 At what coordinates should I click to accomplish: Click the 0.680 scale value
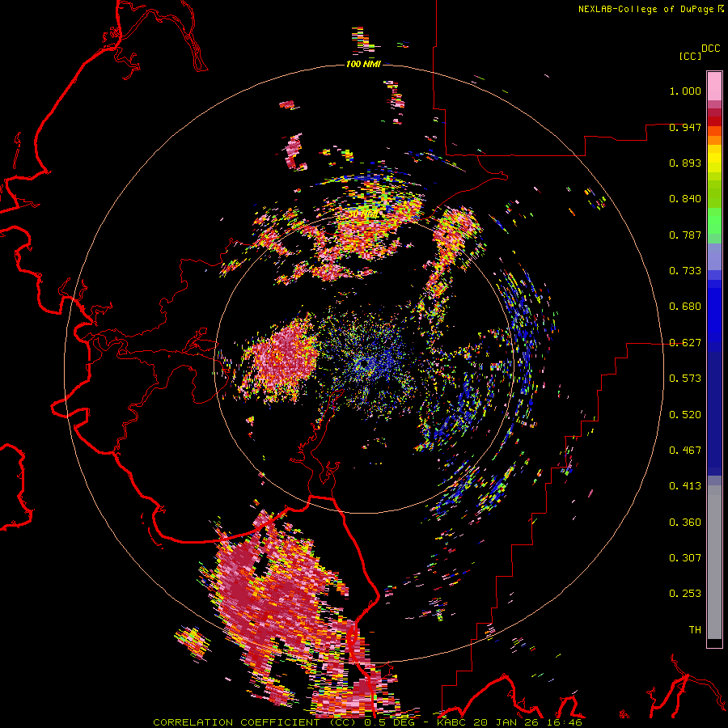(x=685, y=307)
